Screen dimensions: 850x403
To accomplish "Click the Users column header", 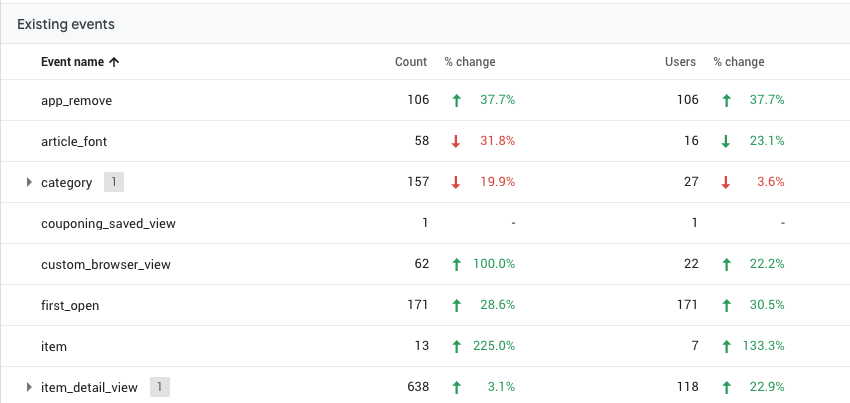I will [x=680, y=62].
